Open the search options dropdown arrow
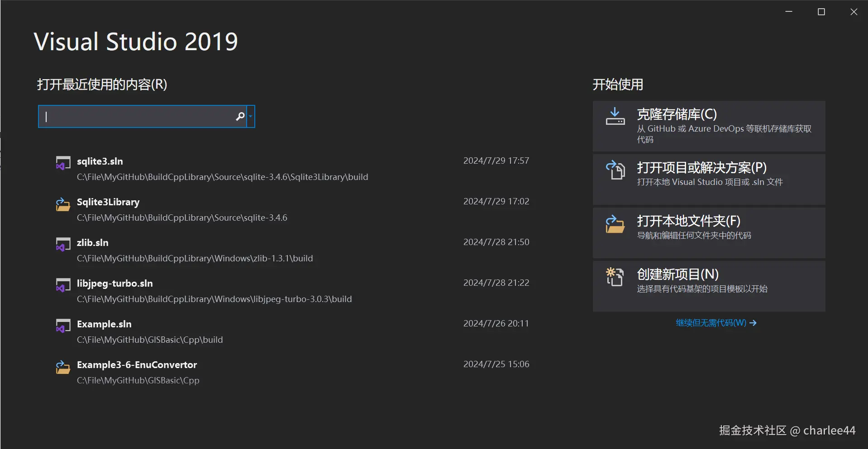Viewport: 868px width, 449px height. (249, 116)
